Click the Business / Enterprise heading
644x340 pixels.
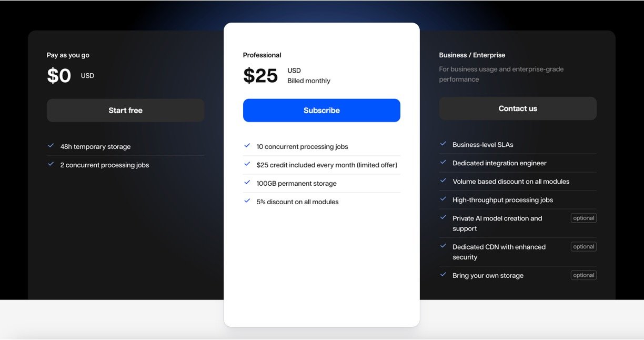click(472, 55)
